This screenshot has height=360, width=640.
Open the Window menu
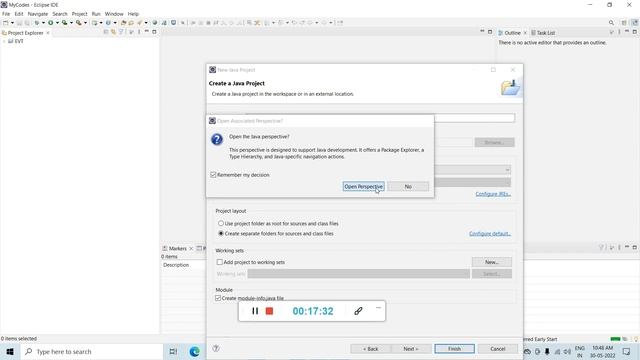click(114, 14)
